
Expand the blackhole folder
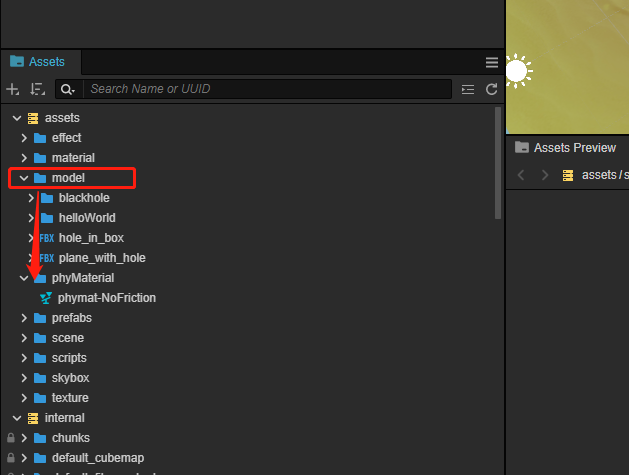31,198
